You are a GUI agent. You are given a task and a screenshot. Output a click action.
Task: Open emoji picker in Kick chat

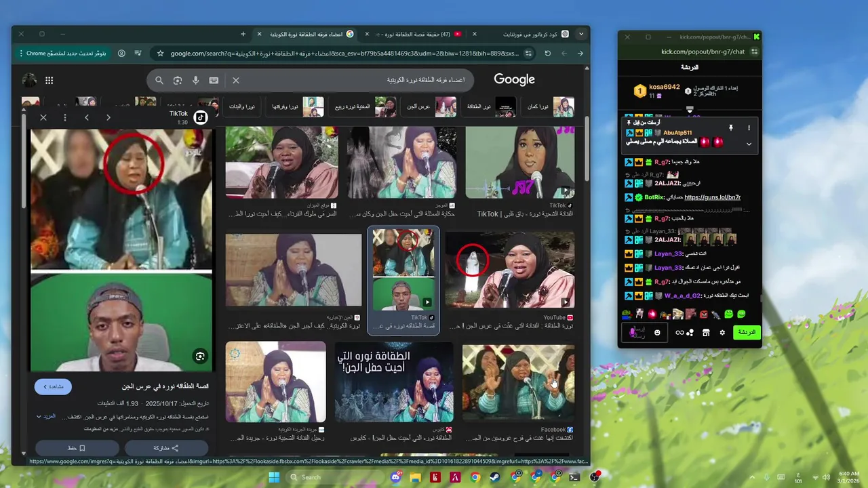point(657,332)
